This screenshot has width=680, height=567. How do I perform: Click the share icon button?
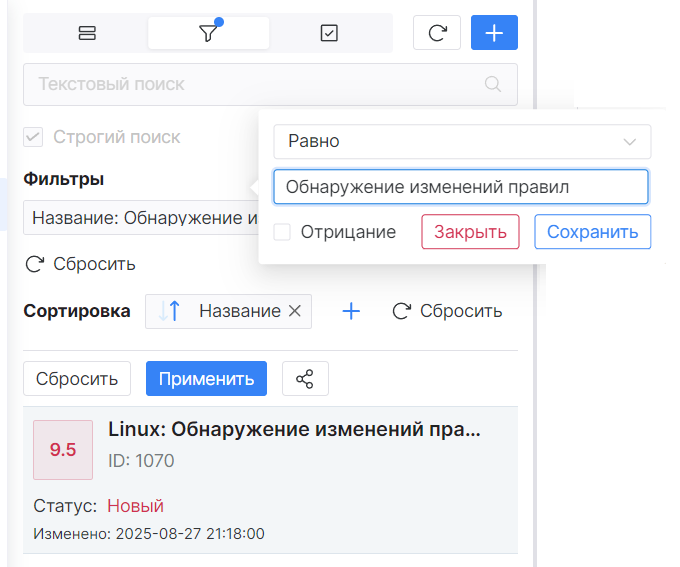[x=305, y=379]
